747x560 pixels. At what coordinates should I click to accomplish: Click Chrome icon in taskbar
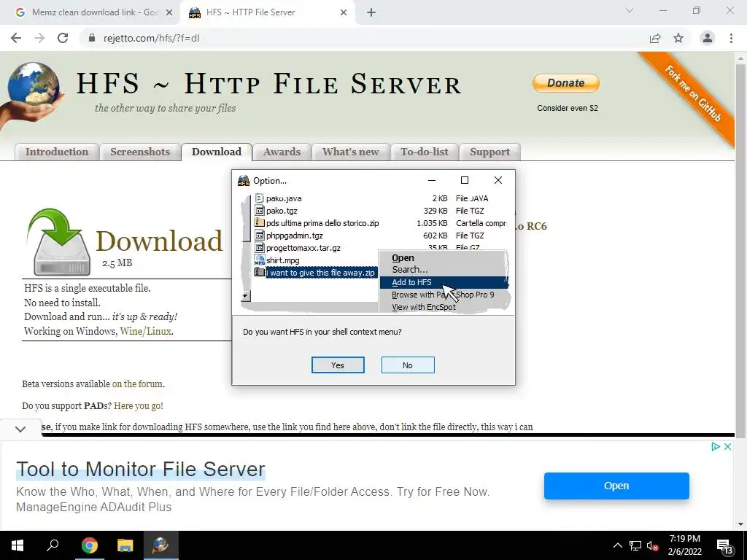(x=89, y=545)
